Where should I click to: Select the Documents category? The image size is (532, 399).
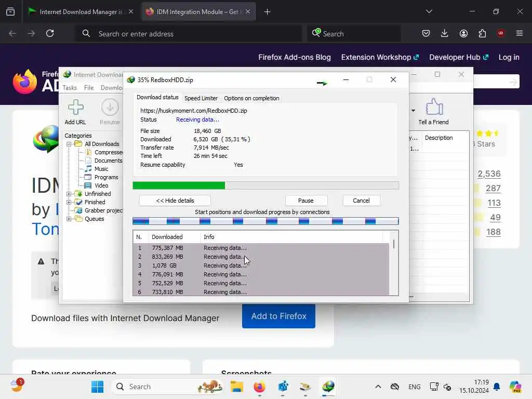108,161
